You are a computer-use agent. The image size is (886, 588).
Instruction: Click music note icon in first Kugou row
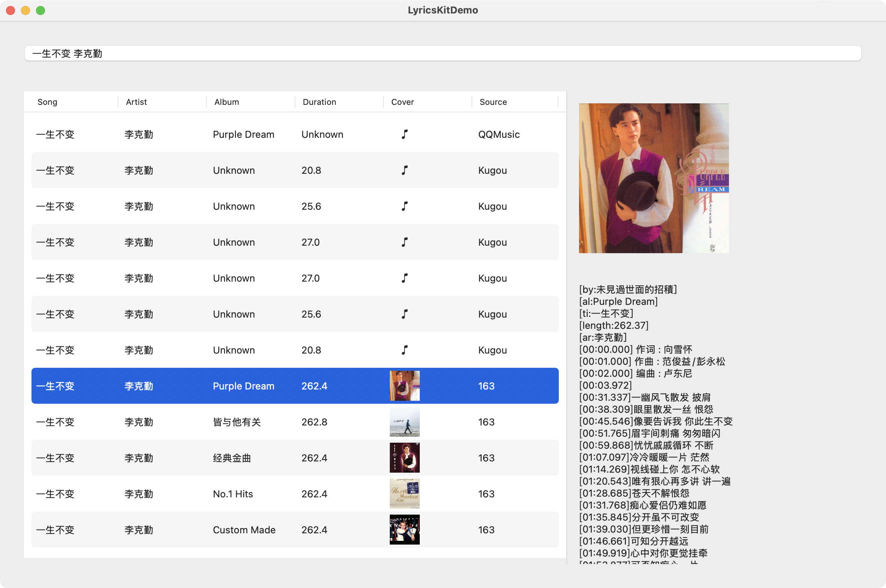(404, 170)
